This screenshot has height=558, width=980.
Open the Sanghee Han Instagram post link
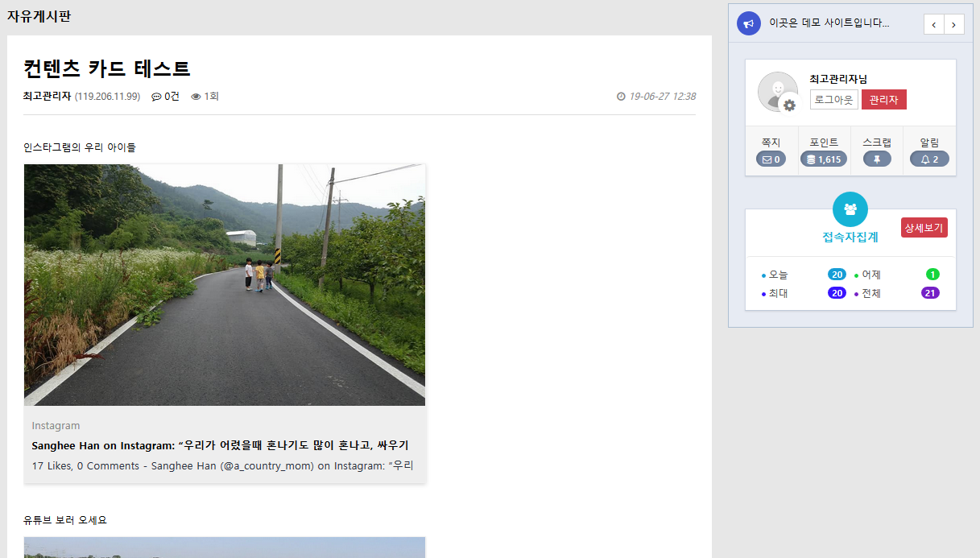coord(221,445)
